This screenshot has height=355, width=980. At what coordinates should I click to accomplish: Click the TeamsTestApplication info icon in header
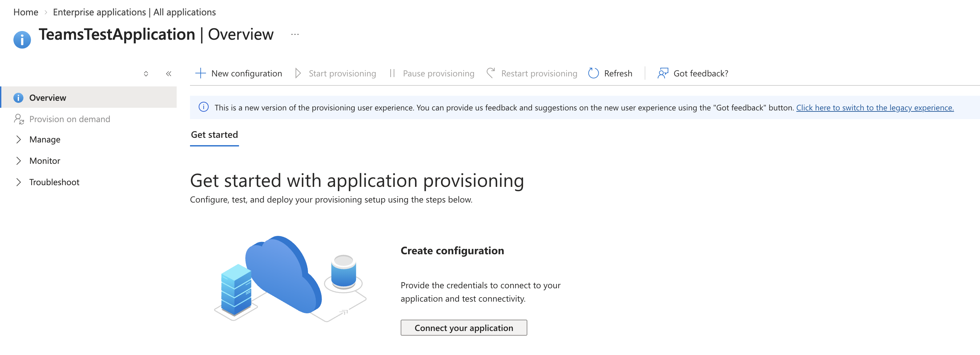(x=22, y=40)
